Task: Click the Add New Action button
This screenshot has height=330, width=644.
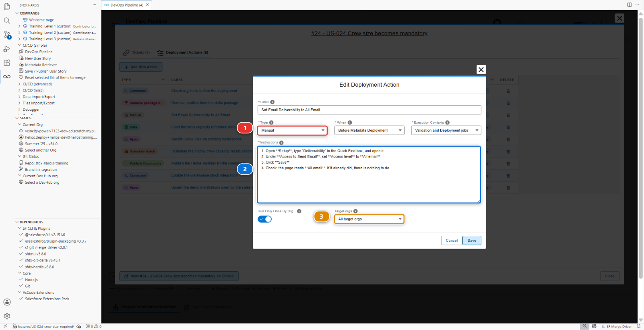Action: (141, 67)
